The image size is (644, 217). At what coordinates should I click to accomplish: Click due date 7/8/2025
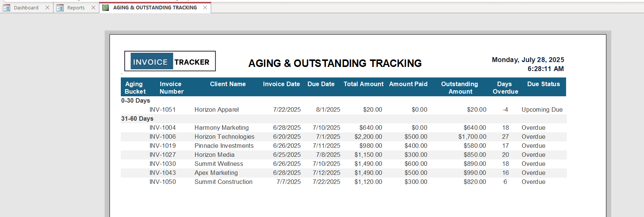(x=328, y=155)
